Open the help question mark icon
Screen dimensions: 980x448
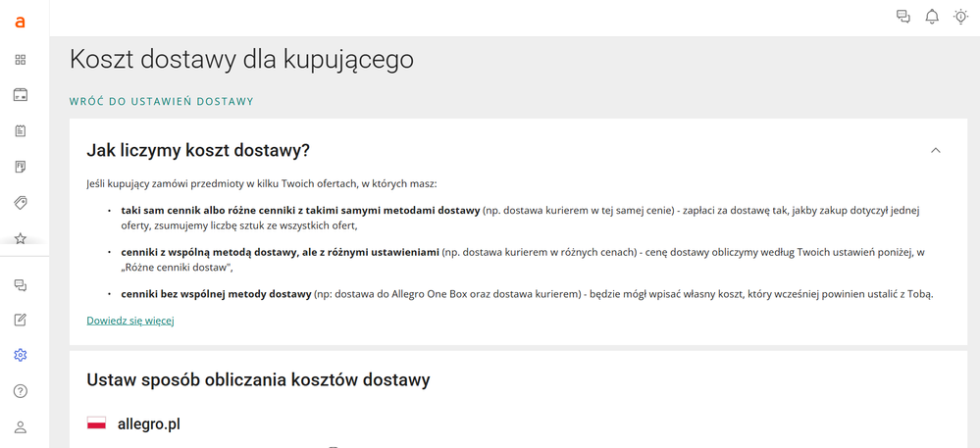pyautogui.click(x=21, y=391)
